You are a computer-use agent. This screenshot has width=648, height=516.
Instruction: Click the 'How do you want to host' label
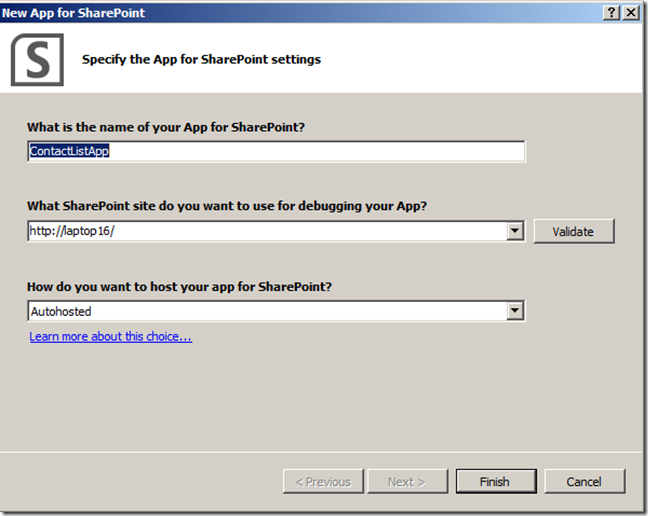click(x=179, y=287)
